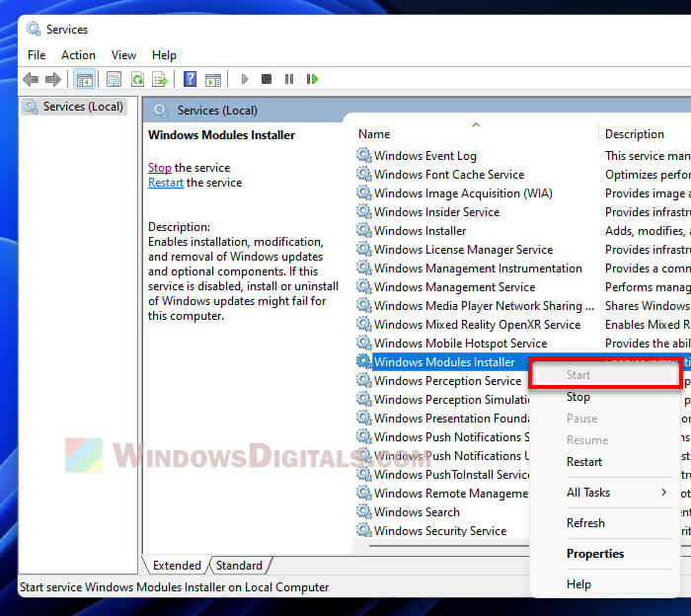Image resolution: width=691 pixels, height=616 pixels.
Task: Toggle Show/Hide Action Pane toolbar icon
Action: [213, 79]
